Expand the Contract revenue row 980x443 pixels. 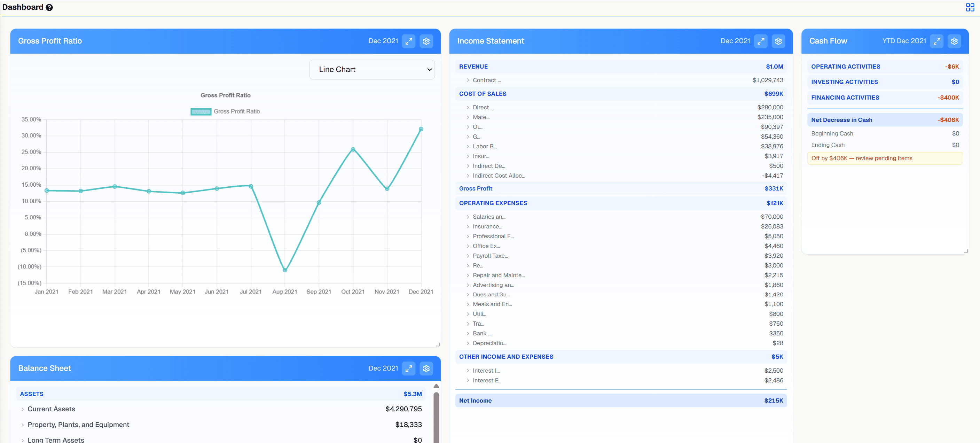pos(468,80)
